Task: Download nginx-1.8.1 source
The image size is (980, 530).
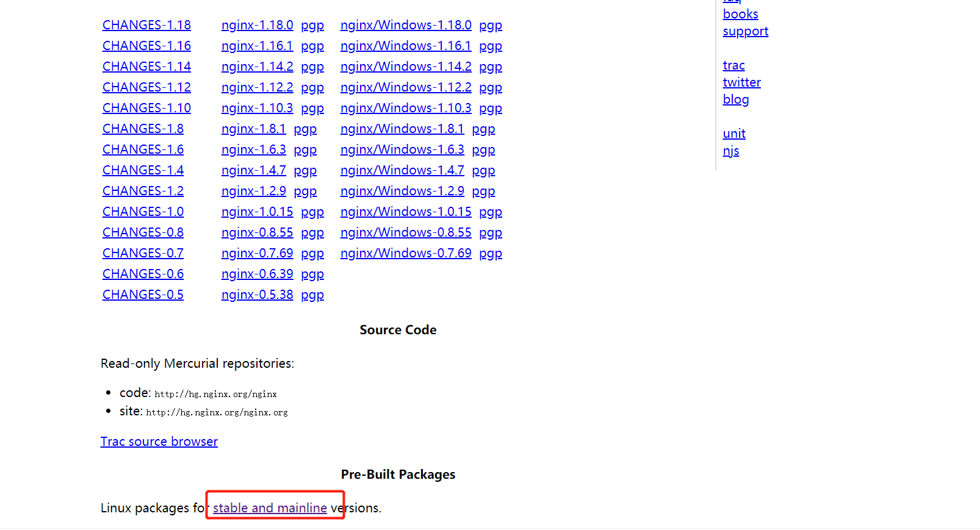Action: tap(253, 129)
